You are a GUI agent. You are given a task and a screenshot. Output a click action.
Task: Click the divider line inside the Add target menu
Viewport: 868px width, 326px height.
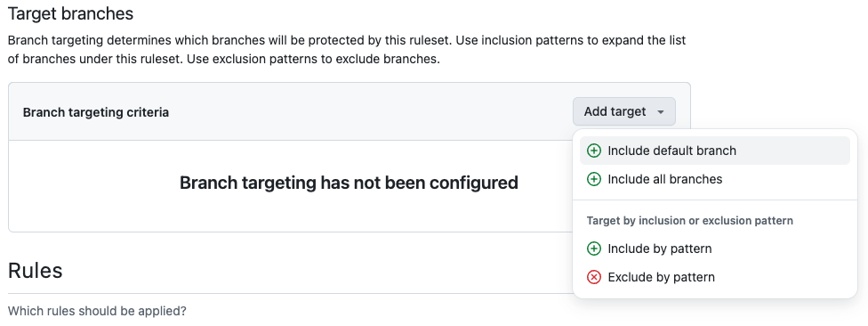715,200
